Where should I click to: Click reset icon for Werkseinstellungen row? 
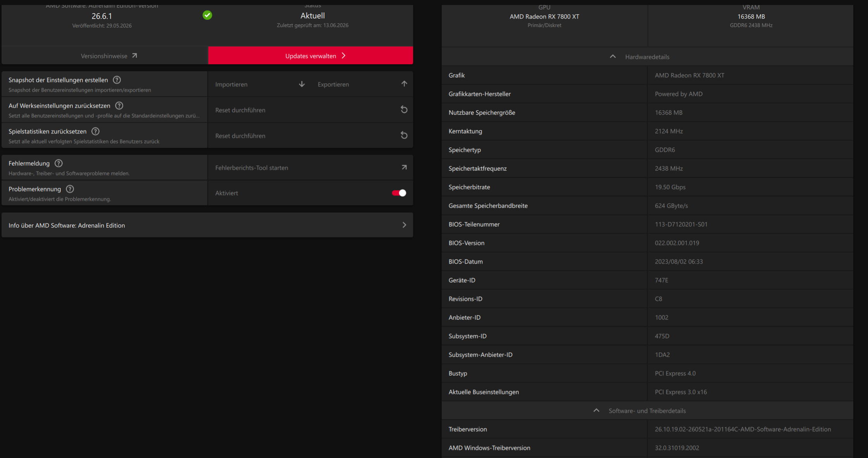tap(404, 110)
